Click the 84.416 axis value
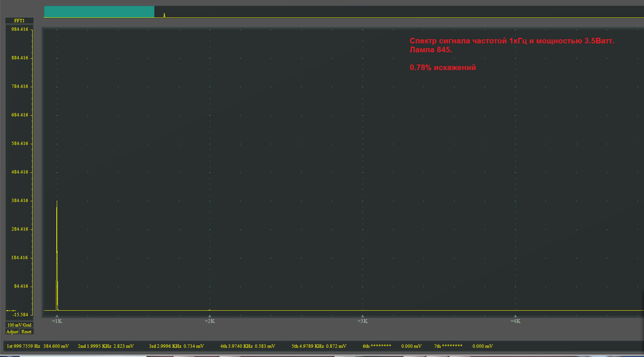644x357 pixels. (x=21, y=286)
